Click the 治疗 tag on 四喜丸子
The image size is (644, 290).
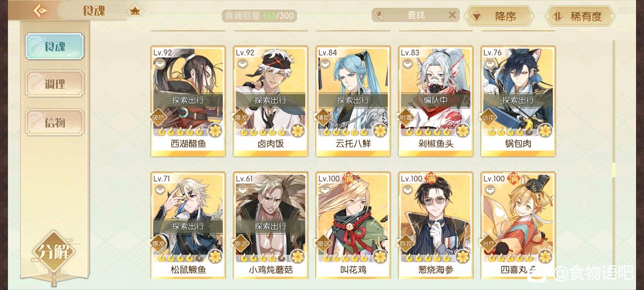coord(488,243)
